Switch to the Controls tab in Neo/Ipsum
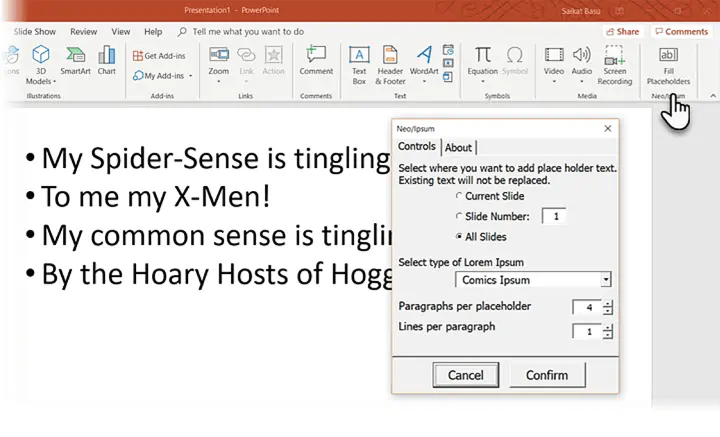Image resolution: width=720 pixels, height=437 pixels. (416, 146)
